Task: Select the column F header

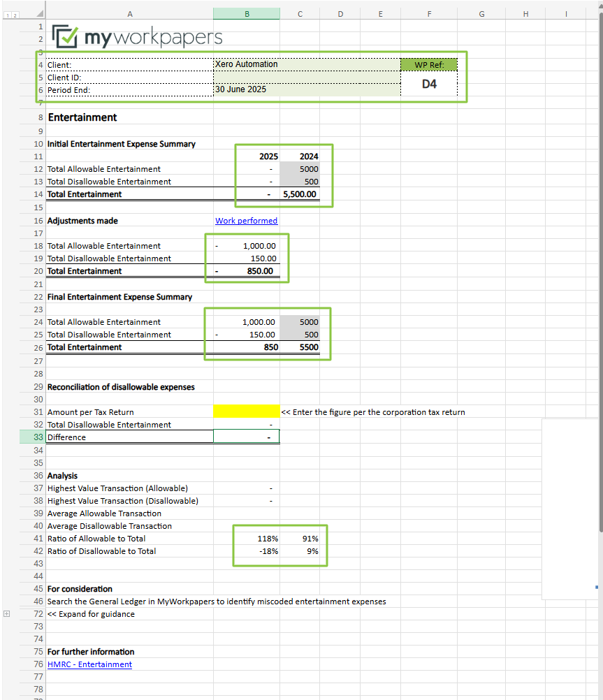Action: (429, 14)
